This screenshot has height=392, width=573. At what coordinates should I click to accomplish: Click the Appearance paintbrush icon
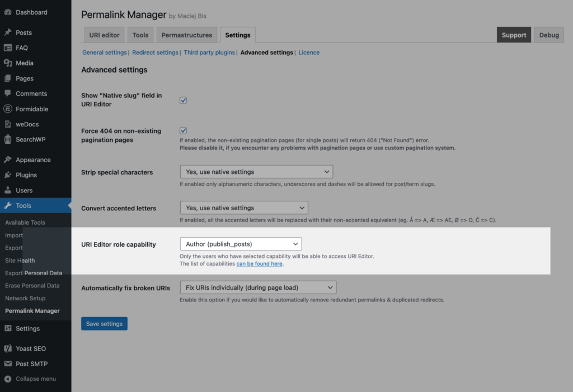[x=8, y=159]
